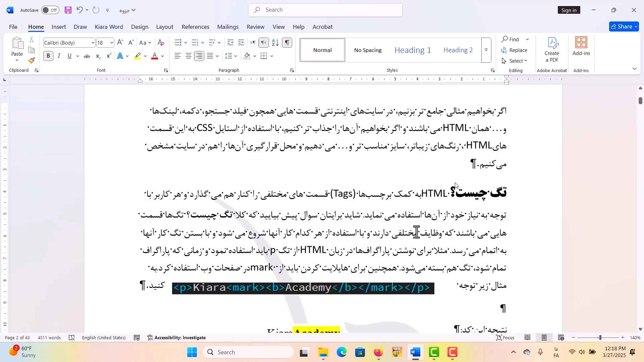Increase font size with grow font icon

pyautogui.click(x=120, y=43)
